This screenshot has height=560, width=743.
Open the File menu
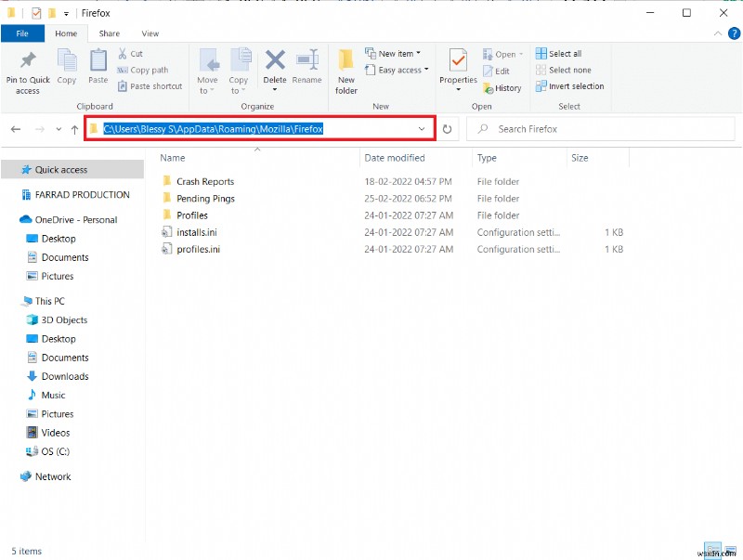pyautogui.click(x=22, y=33)
